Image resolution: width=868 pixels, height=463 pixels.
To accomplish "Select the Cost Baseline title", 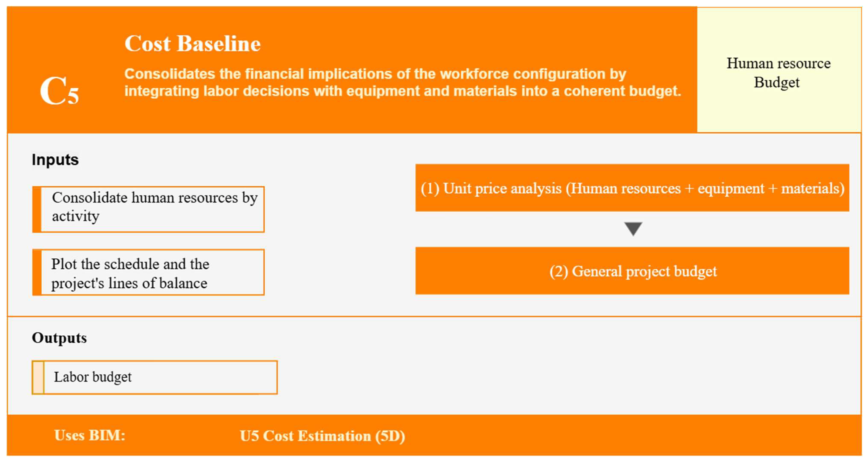I will click(192, 44).
